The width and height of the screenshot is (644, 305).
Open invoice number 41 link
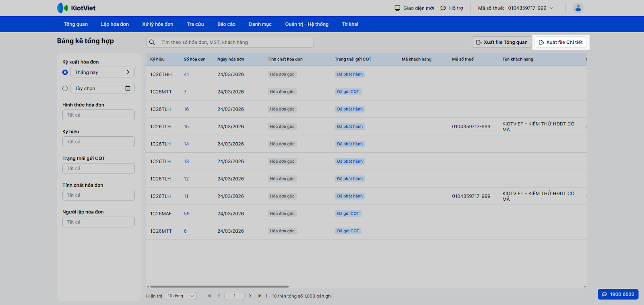tap(186, 74)
